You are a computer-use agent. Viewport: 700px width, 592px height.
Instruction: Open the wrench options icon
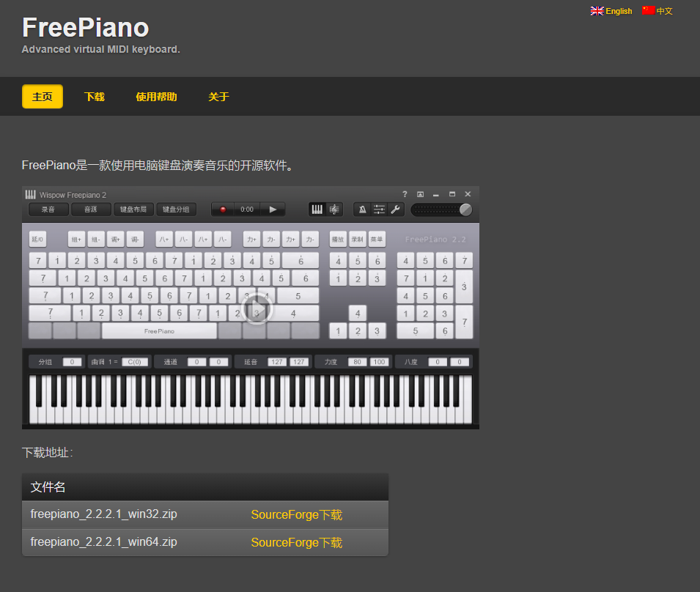(396, 210)
